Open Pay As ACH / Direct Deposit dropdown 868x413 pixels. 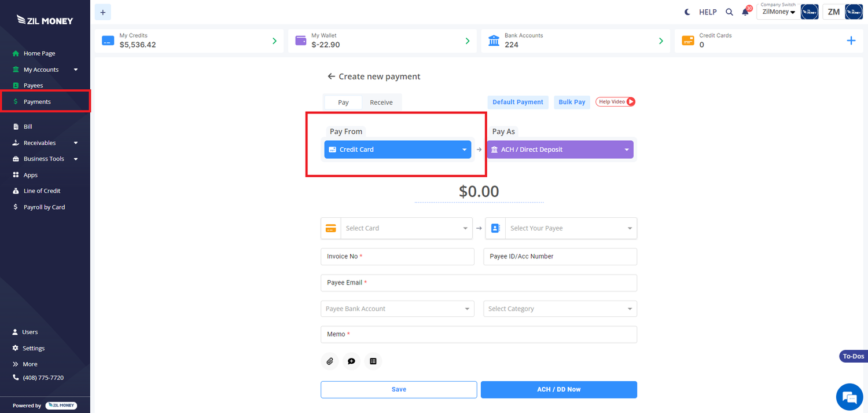pos(560,149)
